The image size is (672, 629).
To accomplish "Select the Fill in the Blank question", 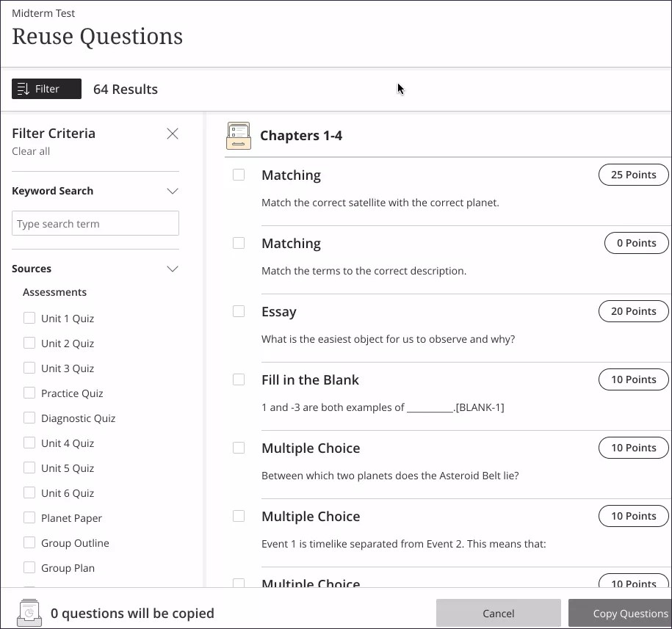I will (x=238, y=379).
